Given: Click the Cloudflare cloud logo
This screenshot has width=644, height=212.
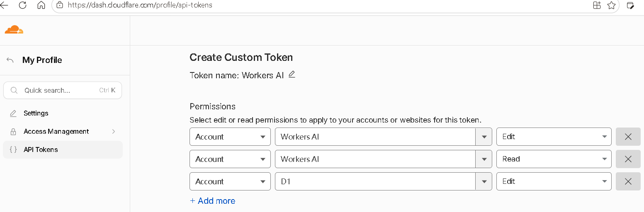Looking at the screenshot, I should [x=14, y=29].
